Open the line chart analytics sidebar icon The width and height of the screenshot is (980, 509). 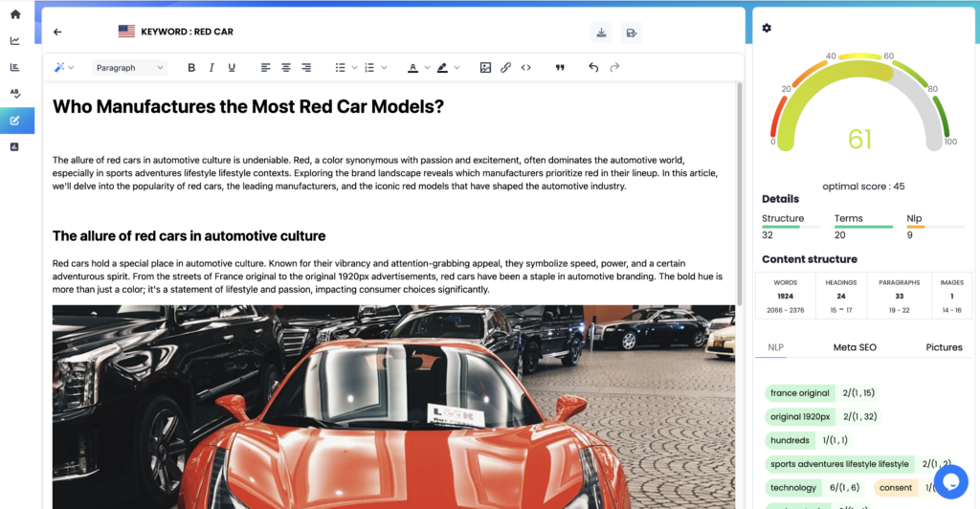tap(15, 41)
